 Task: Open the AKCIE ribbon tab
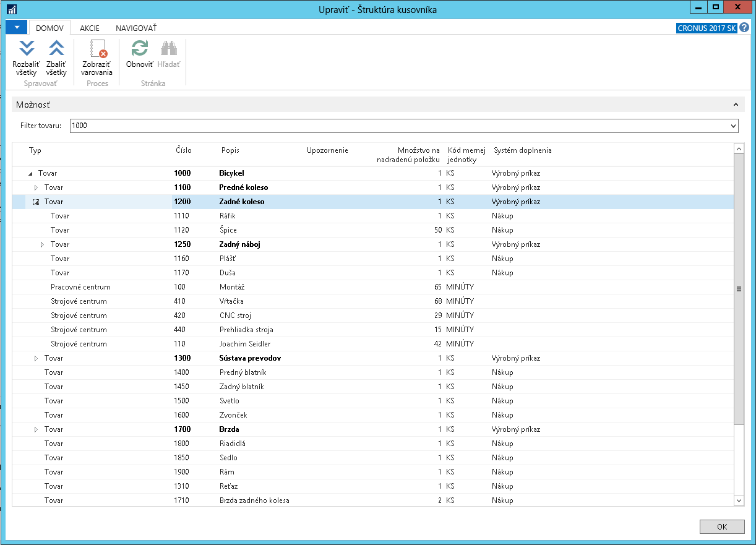tap(90, 28)
